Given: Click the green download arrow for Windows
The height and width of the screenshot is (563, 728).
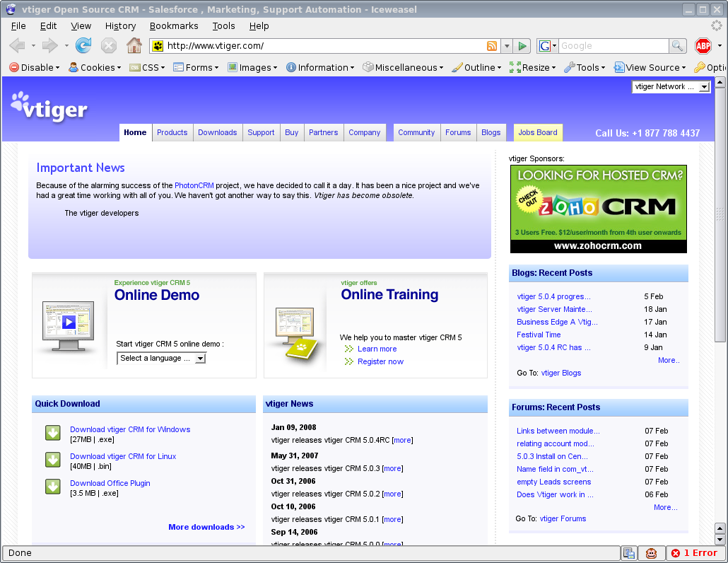Looking at the screenshot, I should tap(53, 433).
